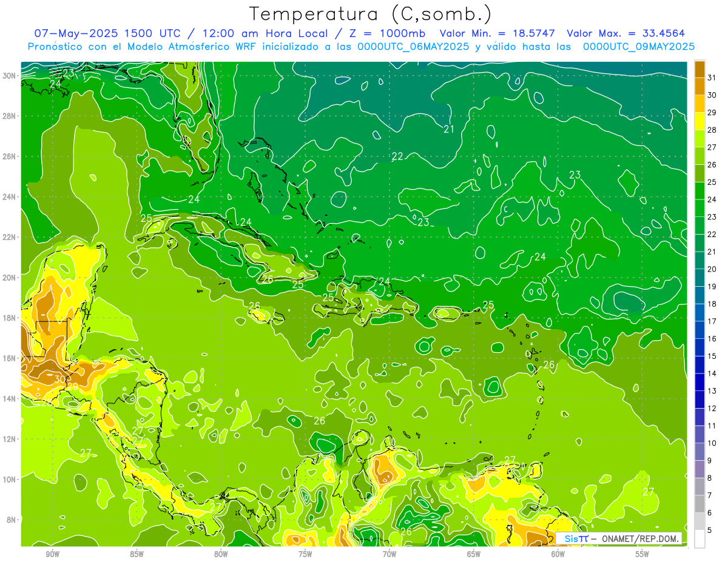Click the "65W" longitude axis label

474,554
